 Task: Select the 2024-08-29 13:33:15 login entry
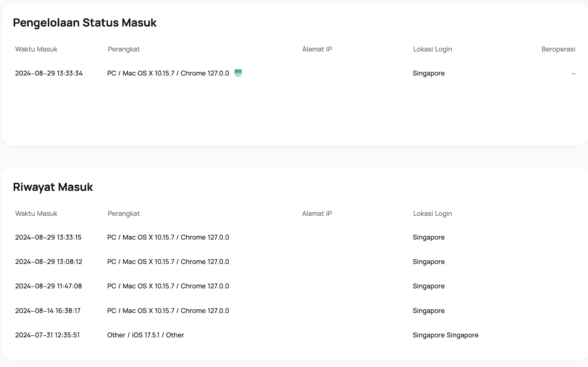(x=48, y=237)
